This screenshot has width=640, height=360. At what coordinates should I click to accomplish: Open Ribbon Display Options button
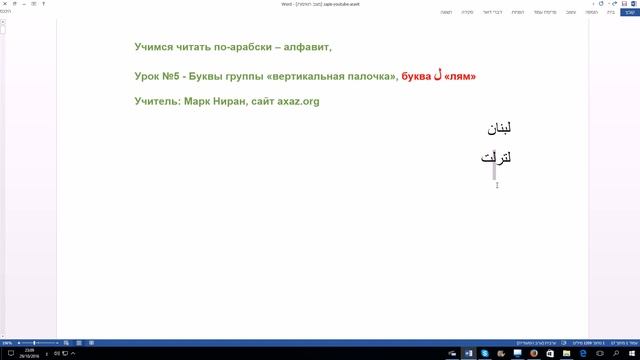coord(33,4)
